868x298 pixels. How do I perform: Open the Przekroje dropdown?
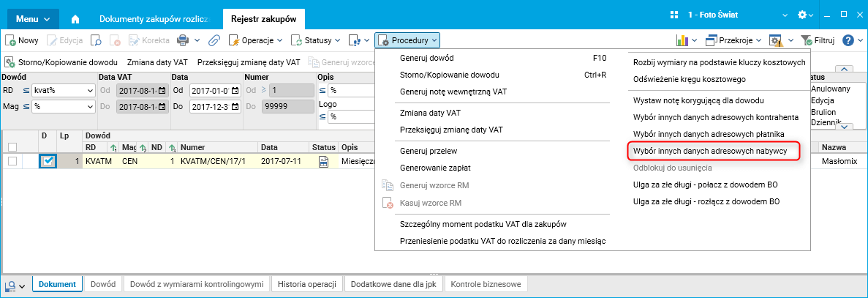737,40
